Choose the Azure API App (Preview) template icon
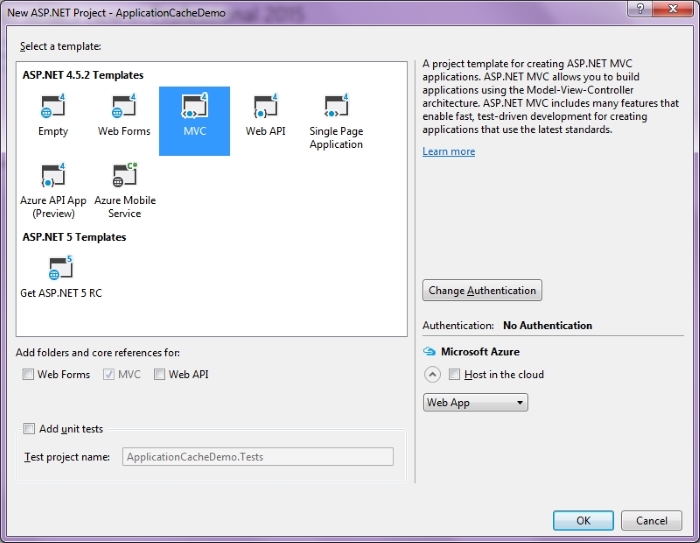 pyautogui.click(x=53, y=175)
